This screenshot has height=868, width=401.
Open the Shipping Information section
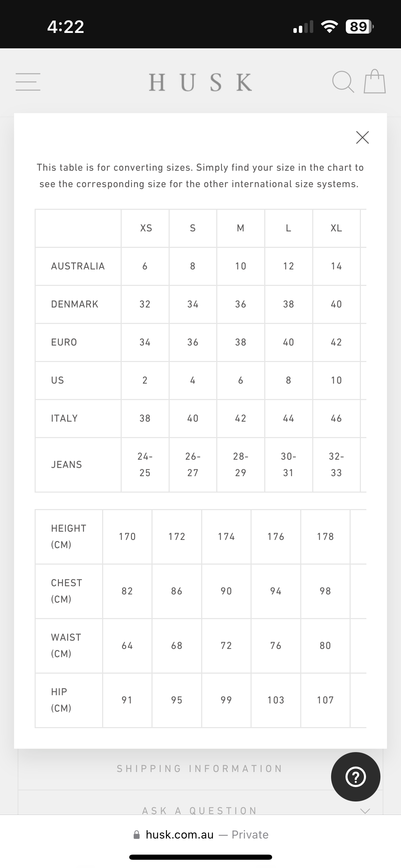click(200, 769)
